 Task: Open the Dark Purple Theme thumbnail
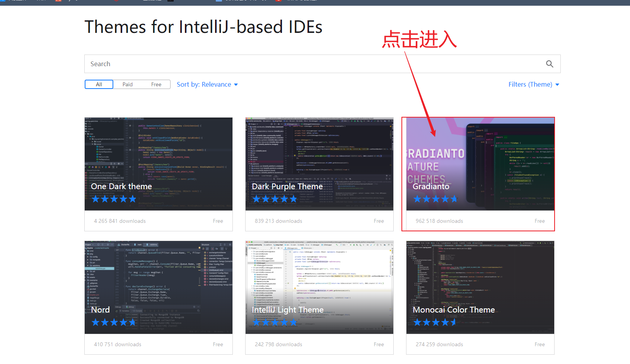tap(319, 164)
